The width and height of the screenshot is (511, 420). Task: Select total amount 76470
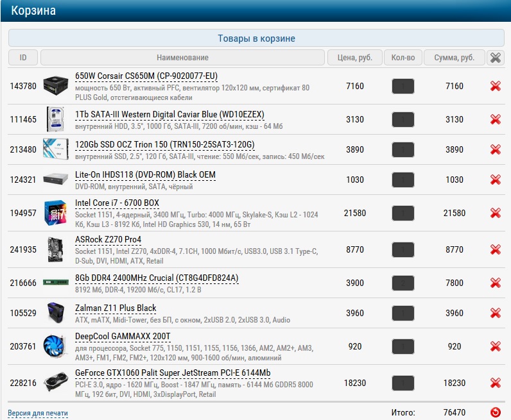[x=455, y=412]
